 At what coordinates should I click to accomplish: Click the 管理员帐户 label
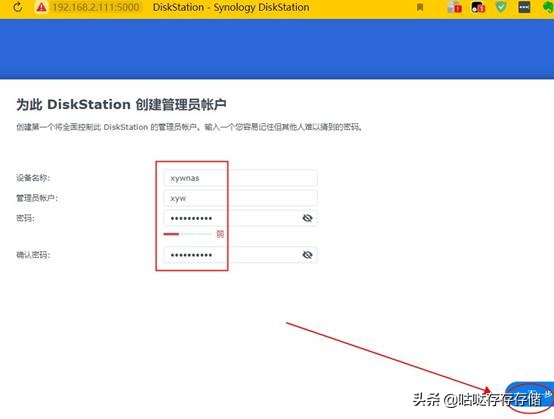(x=37, y=198)
